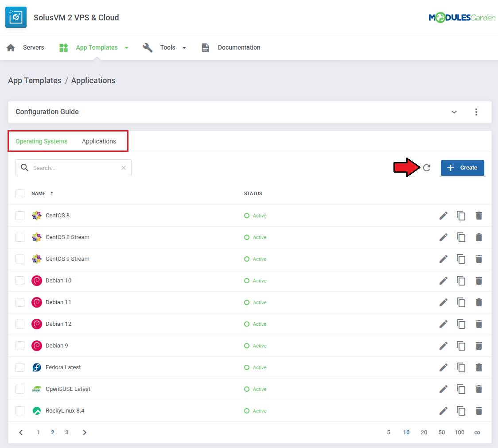Screen dimensions: 498x448
Task: Check the Debian 12 row checkbox
Action: pyautogui.click(x=20, y=324)
